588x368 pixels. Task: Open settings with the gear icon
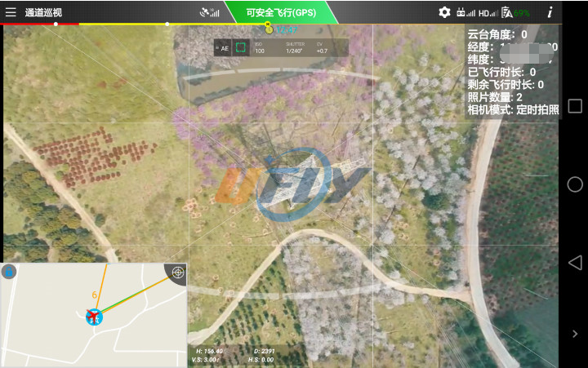444,12
